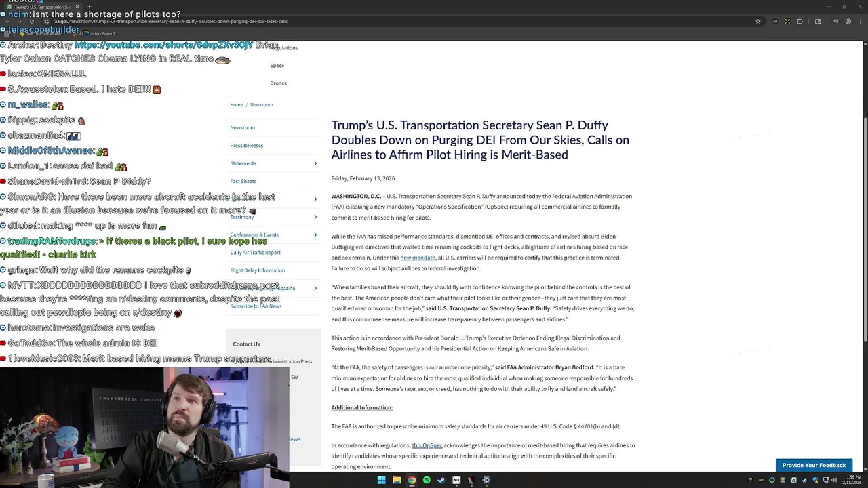Open the Press Releases sidebar link
Screen dimensions: 868x488
247,145
